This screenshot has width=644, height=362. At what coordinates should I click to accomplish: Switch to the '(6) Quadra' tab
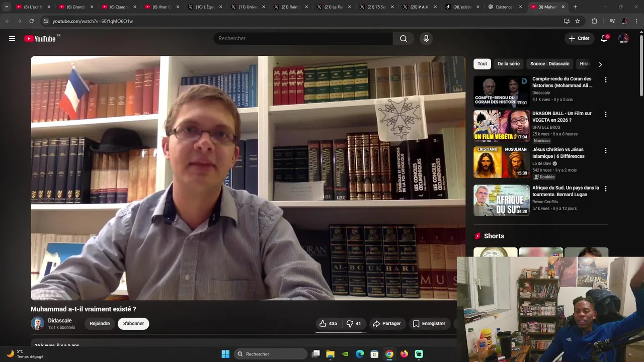pos(119,7)
